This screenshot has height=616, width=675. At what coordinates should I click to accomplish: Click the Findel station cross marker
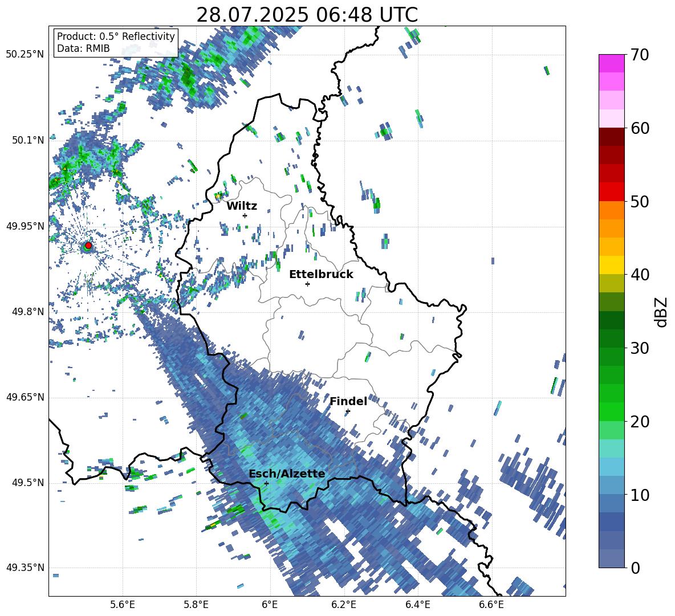tap(348, 411)
